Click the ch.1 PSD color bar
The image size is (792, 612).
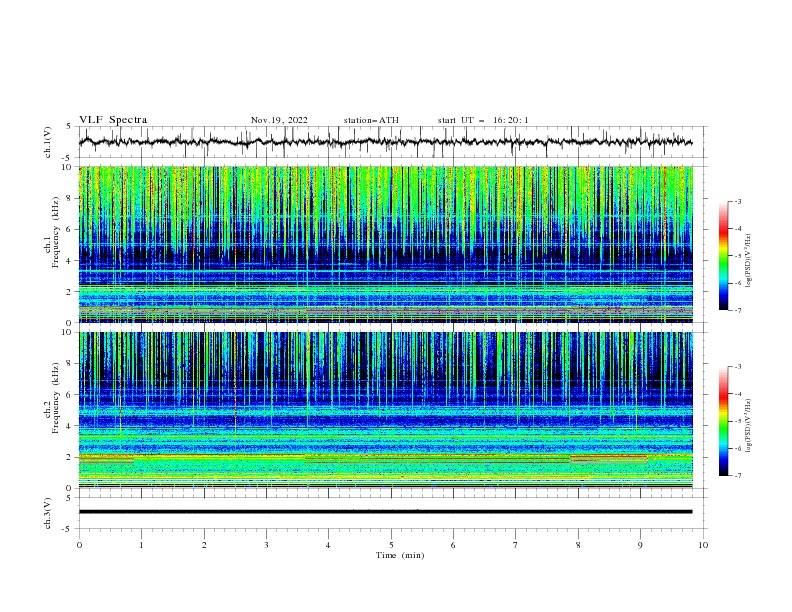(724, 256)
